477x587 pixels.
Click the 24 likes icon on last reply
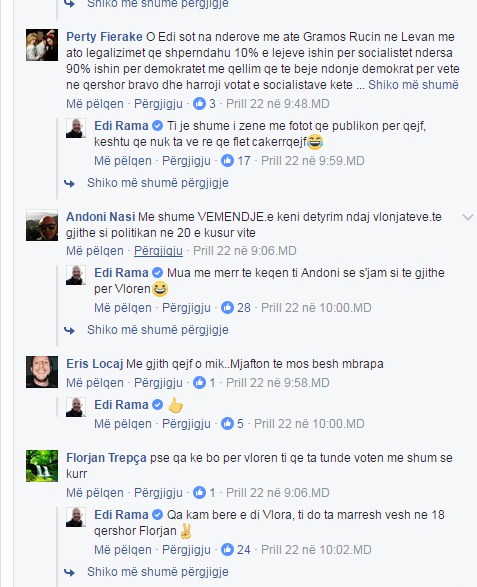[227, 550]
